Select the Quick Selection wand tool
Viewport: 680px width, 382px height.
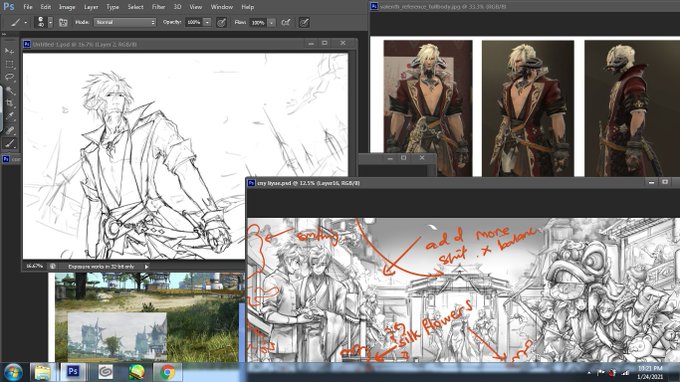pos(10,90)
